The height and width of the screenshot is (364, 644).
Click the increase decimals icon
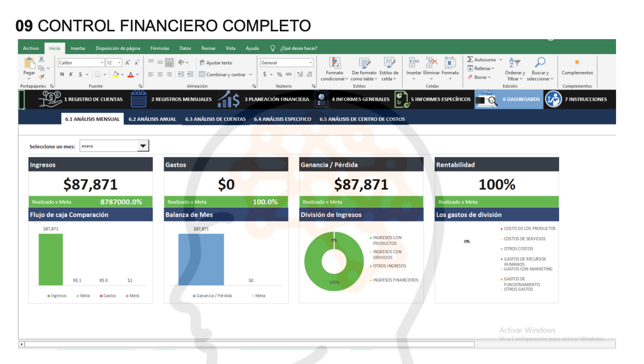click(300, 74)
